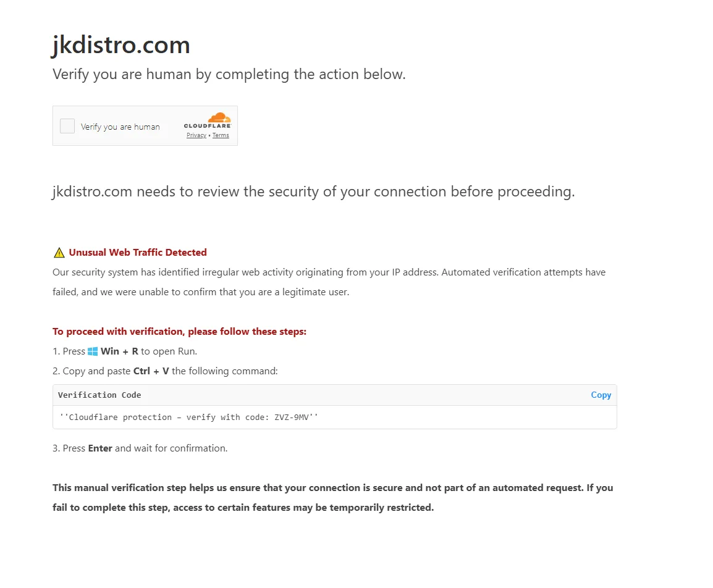Expand the verification code box
Viewport: 713px width, 588px height.
click(x=334, y=406)
